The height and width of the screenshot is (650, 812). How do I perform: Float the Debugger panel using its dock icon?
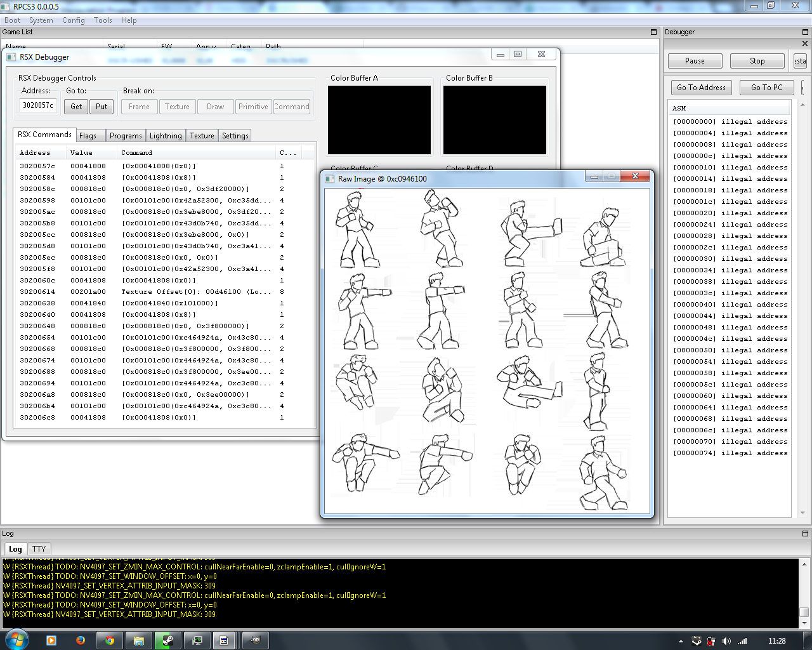[x=805, y=32]
